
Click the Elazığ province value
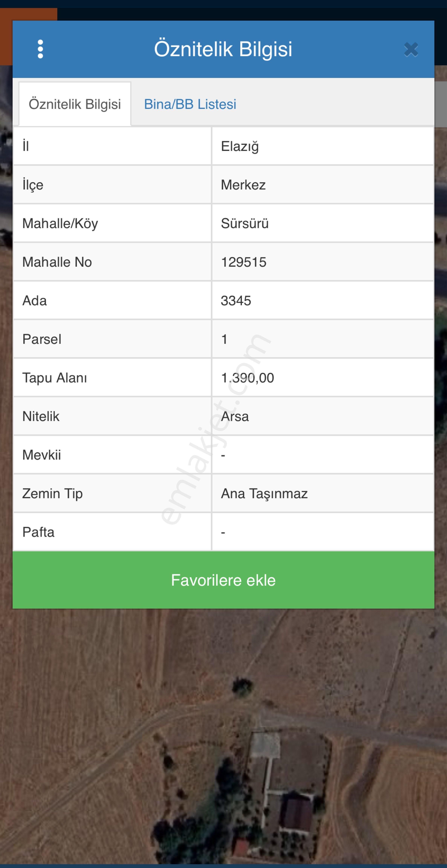[240, 146]
